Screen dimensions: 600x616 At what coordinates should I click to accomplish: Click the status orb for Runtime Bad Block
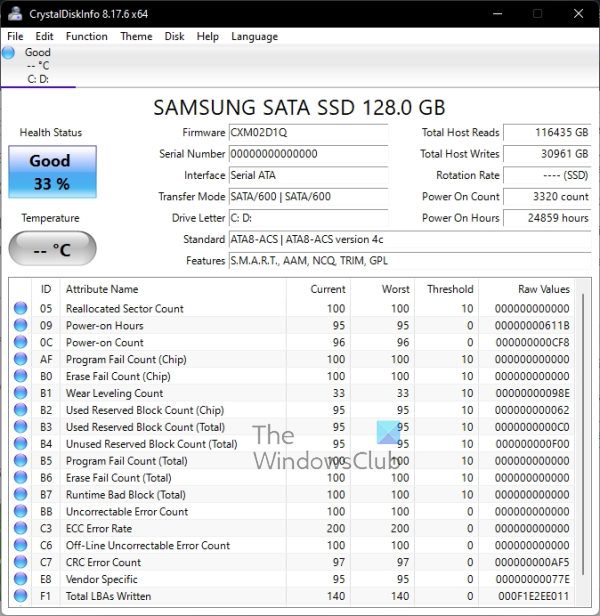click(x=20, y=494)
